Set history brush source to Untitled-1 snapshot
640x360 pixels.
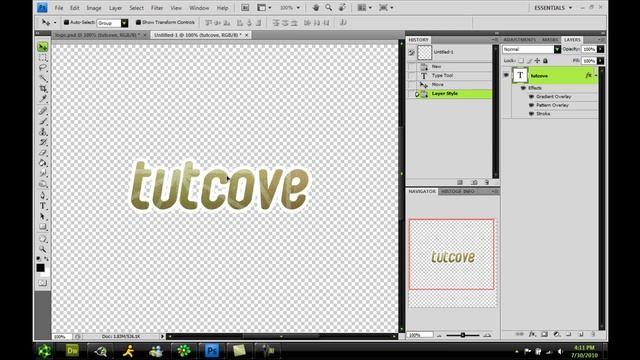[x=412, y=53]
